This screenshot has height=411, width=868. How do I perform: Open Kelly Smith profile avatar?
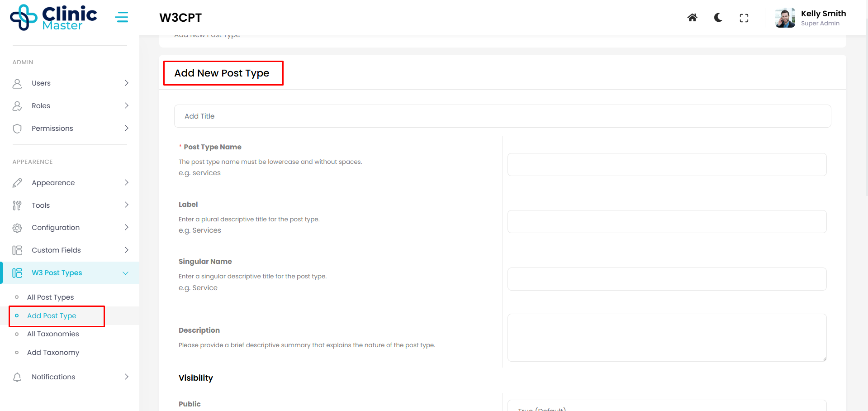(785, 18)
